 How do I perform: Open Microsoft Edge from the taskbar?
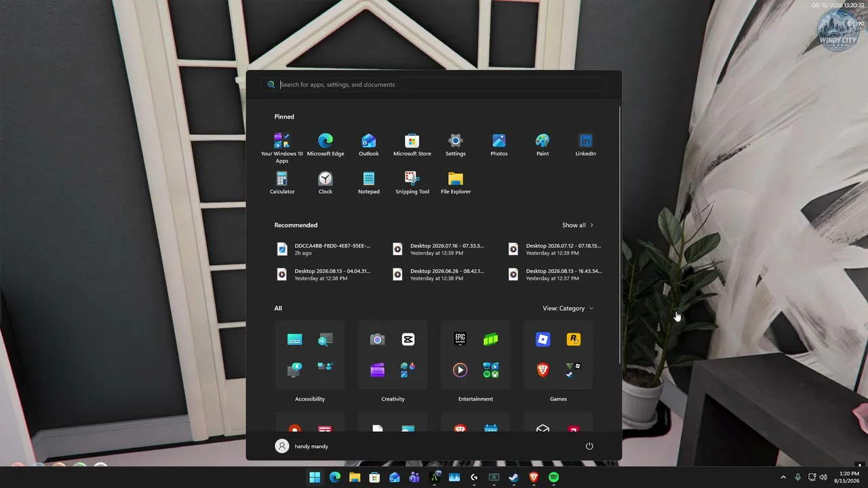(x=334, y=477)
